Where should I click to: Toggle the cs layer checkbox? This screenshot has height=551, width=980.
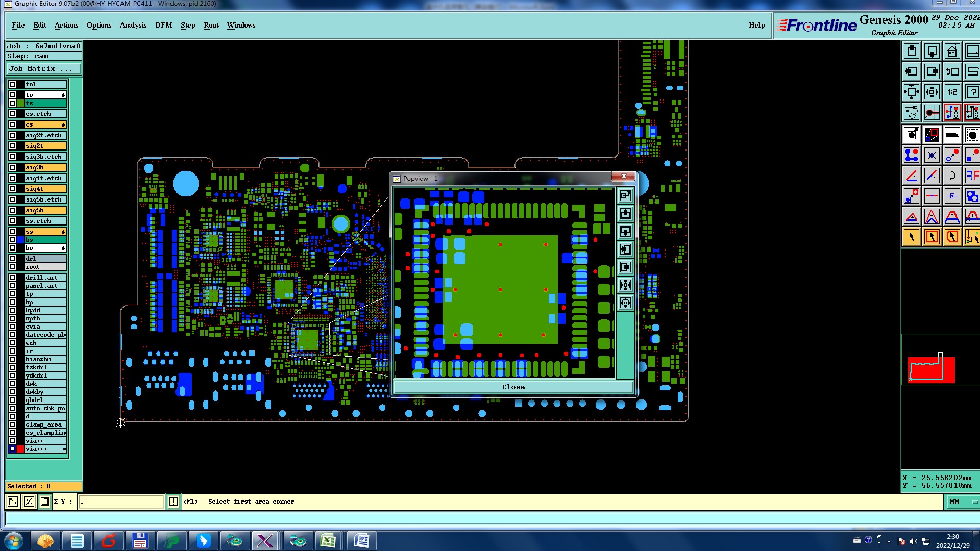12,124
